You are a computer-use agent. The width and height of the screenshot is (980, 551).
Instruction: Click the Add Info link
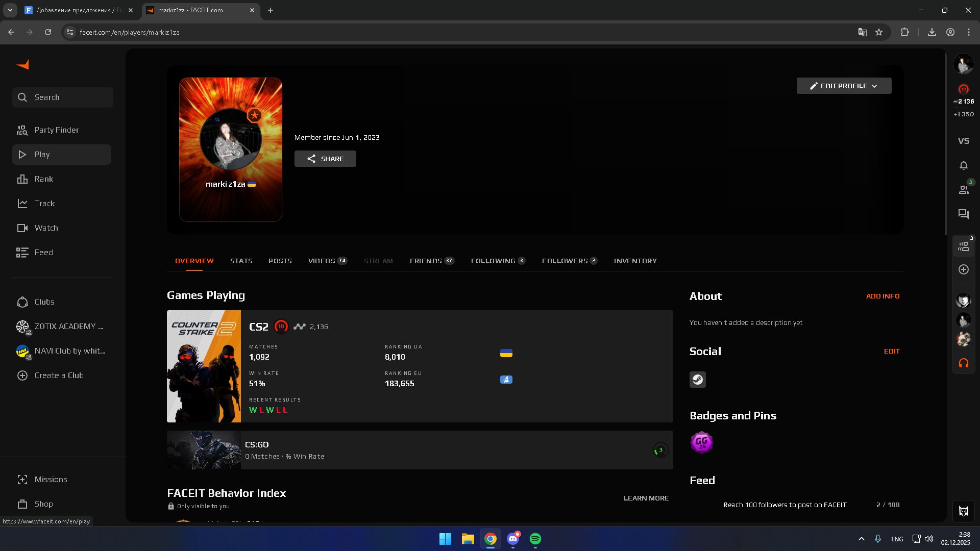pyautogui.click(x=883, y=296)
